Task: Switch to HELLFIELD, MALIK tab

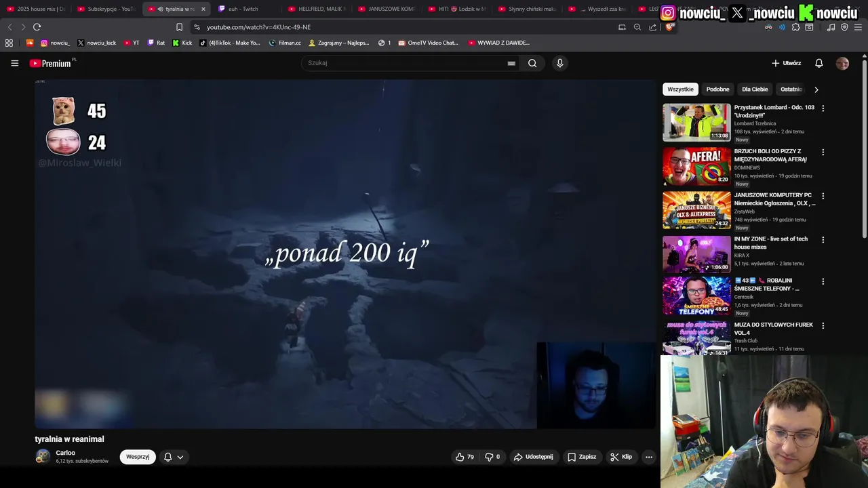Action: [x=317, y=9]
